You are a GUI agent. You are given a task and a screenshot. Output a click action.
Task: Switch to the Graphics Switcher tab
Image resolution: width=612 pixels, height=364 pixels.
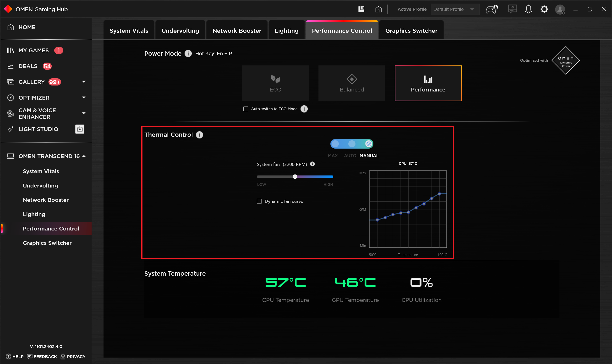click(411, 30)
